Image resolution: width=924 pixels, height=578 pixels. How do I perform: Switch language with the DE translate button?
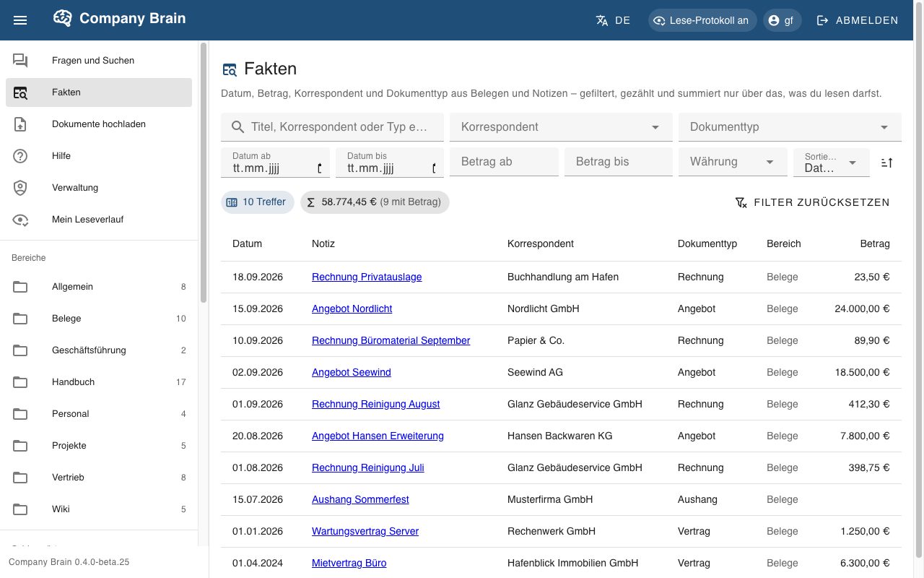pos(613,20)
